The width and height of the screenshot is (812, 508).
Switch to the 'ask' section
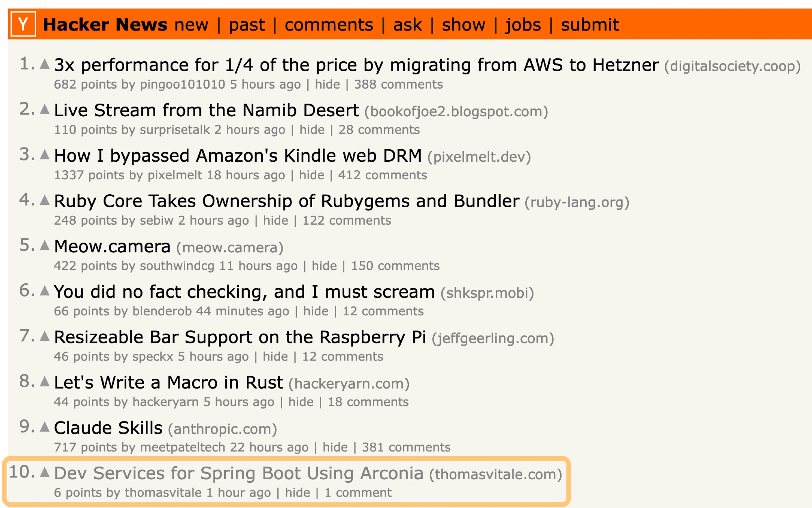tap(408, 25)
